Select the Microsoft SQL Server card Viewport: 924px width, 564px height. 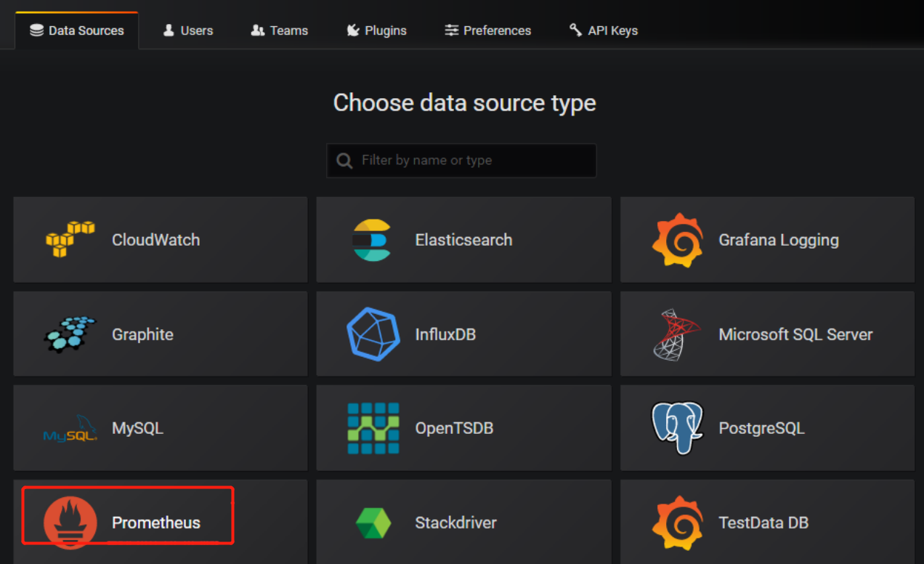[767, 334]
